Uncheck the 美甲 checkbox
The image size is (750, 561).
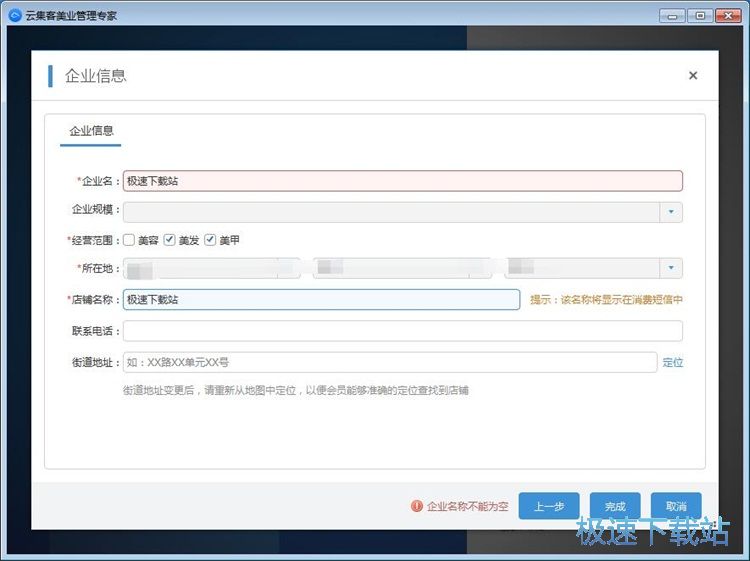(210, 240)
